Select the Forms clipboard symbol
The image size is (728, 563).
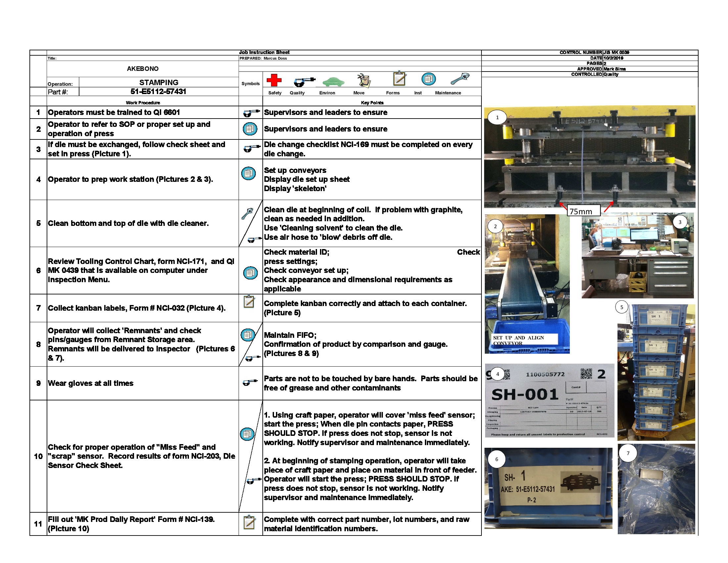click(400, 79)
